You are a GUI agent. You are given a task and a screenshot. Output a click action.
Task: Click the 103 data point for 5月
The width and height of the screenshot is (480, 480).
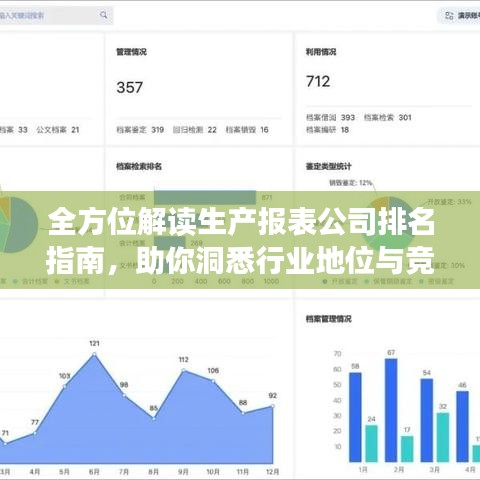pos(65,386)
